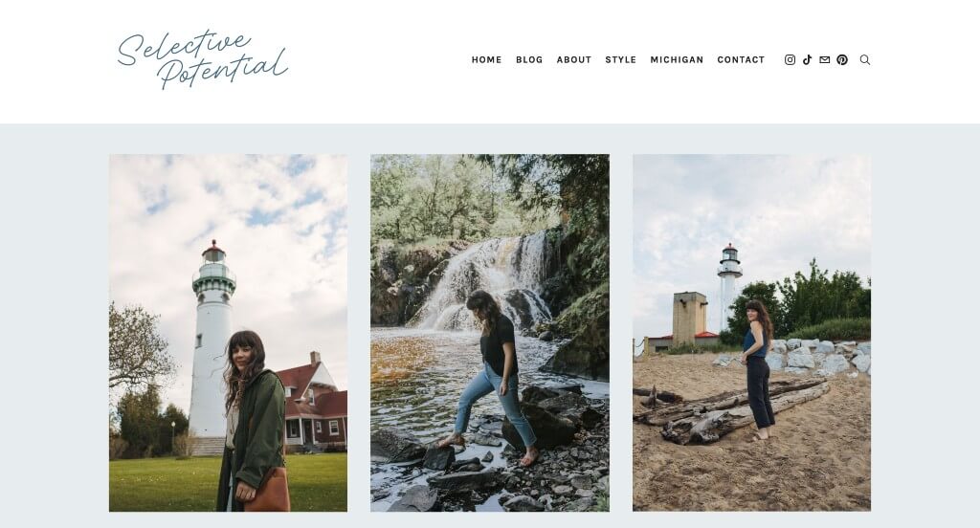Open the TikTok icon link

(x=808, y=60)
